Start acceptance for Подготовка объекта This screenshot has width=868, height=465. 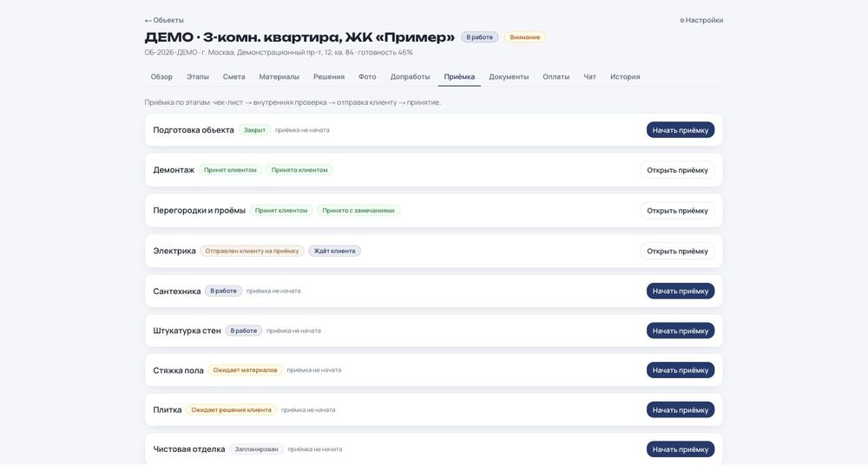(x=681, y=130)
